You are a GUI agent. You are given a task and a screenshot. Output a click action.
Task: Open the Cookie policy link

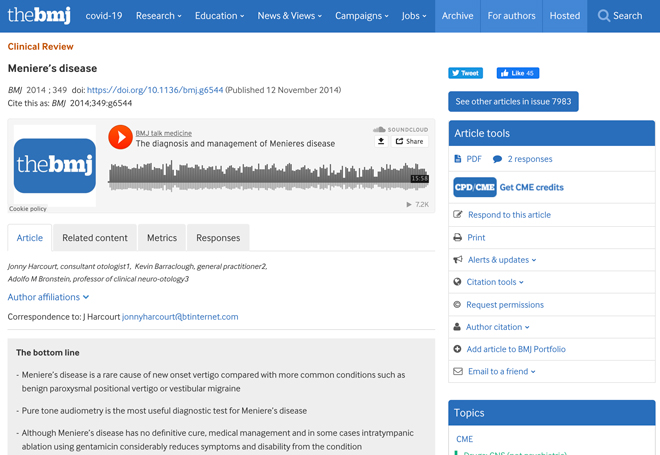point(28,209)
